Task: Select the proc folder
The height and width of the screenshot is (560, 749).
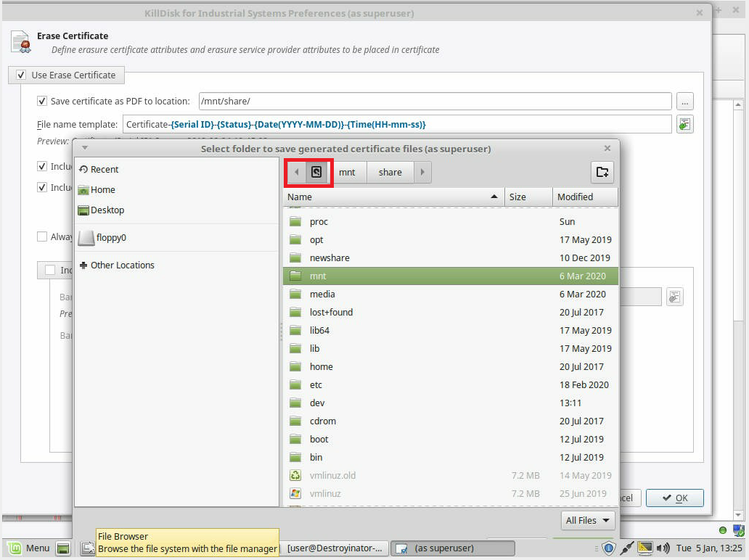Action: [451, 221]
